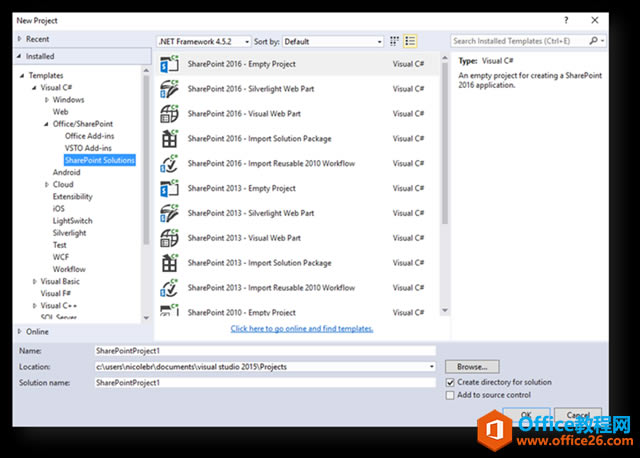Select the LightSwitch template category
640x458 pixels.
click(72, 221)
